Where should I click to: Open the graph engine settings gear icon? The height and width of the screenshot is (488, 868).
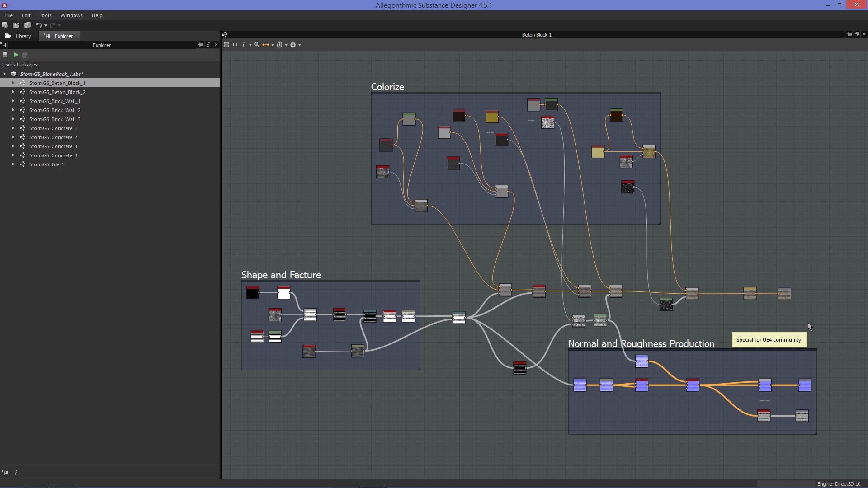pos(293,45)
